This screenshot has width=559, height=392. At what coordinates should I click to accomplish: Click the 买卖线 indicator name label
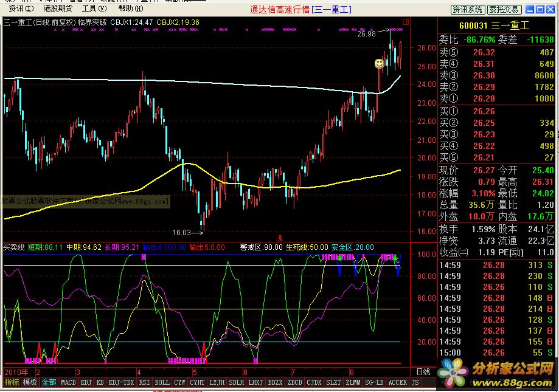tap(13, 247)
